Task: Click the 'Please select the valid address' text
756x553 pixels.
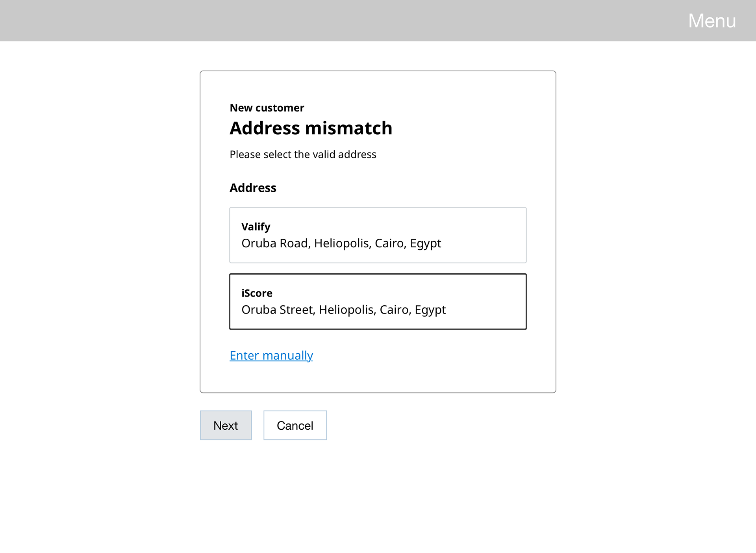Action: tap(303, 154)
